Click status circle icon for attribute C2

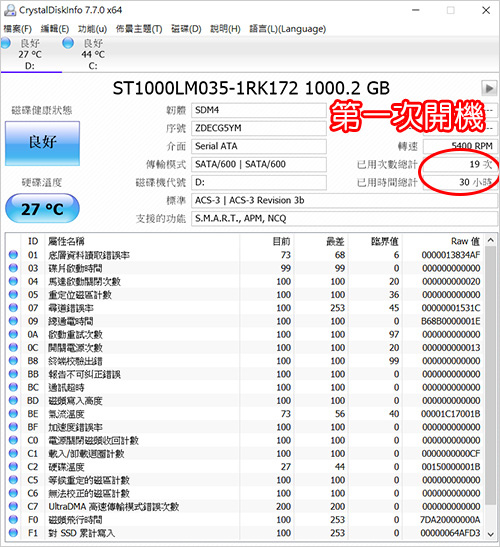pyautogui.click(x=13, y=467)
